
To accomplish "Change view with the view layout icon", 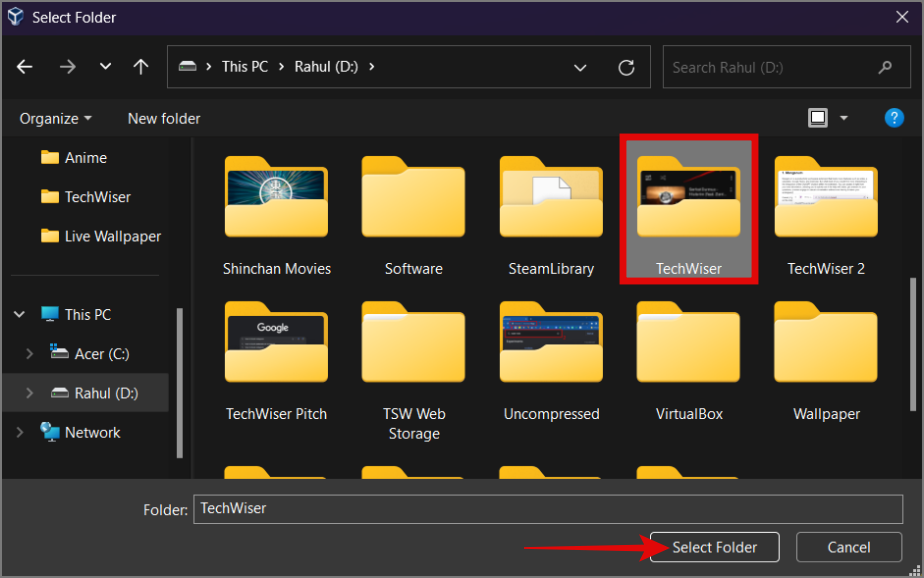I will tap(818, 118).
